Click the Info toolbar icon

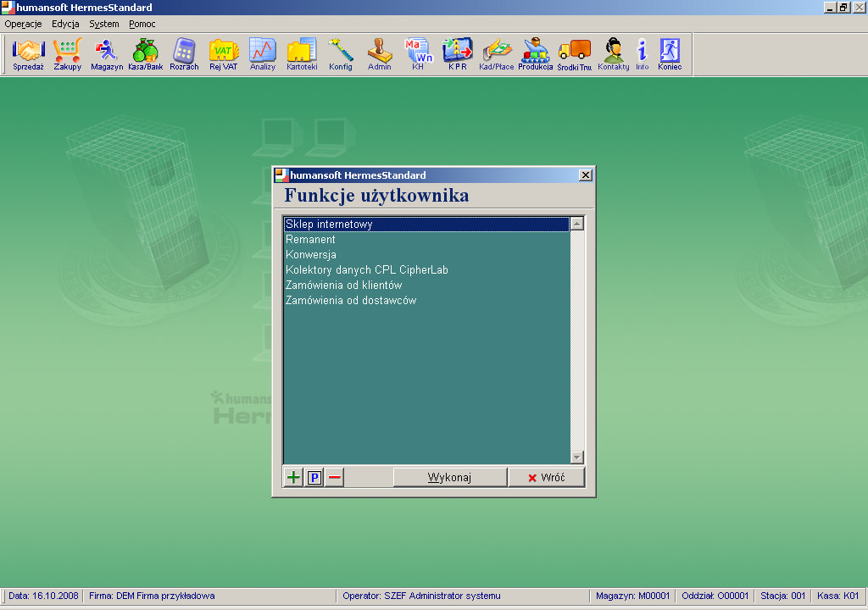(x=643, y=54)
